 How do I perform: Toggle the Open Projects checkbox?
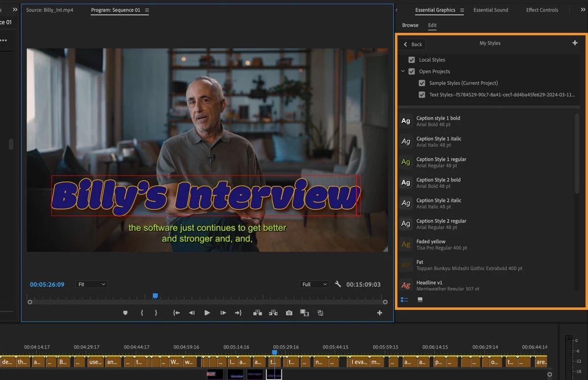412,72
